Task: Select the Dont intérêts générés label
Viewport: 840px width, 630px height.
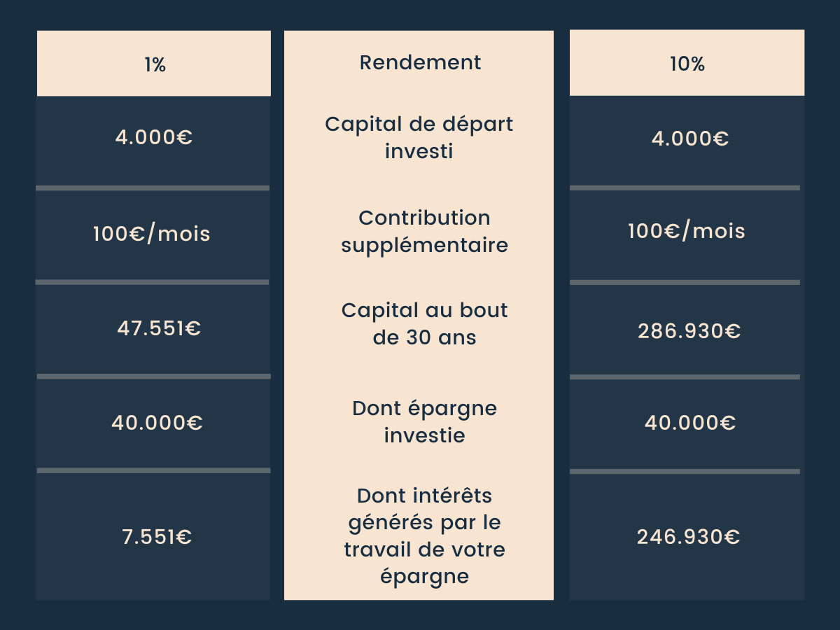Action: [424, 536]
